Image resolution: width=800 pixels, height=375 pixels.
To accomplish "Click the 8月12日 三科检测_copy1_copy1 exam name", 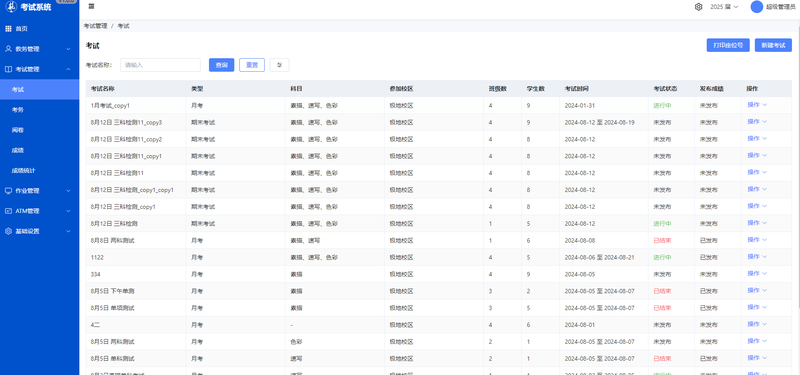I will (x=132, y=190).
